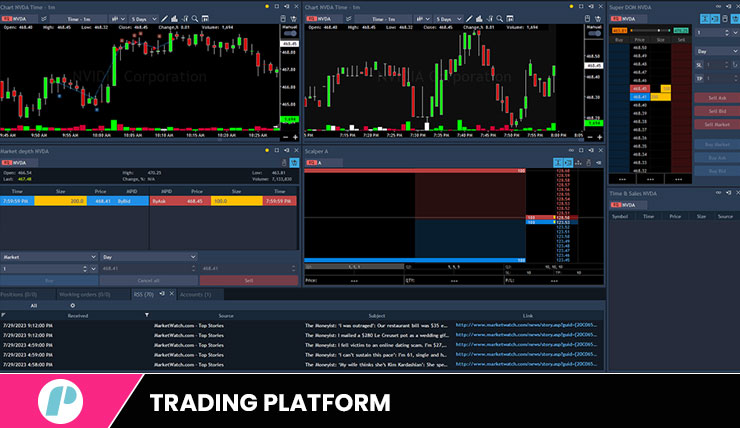Click the red 468.45 price cell in Super DOM
740x428 pixels.
tap(640, 89)
